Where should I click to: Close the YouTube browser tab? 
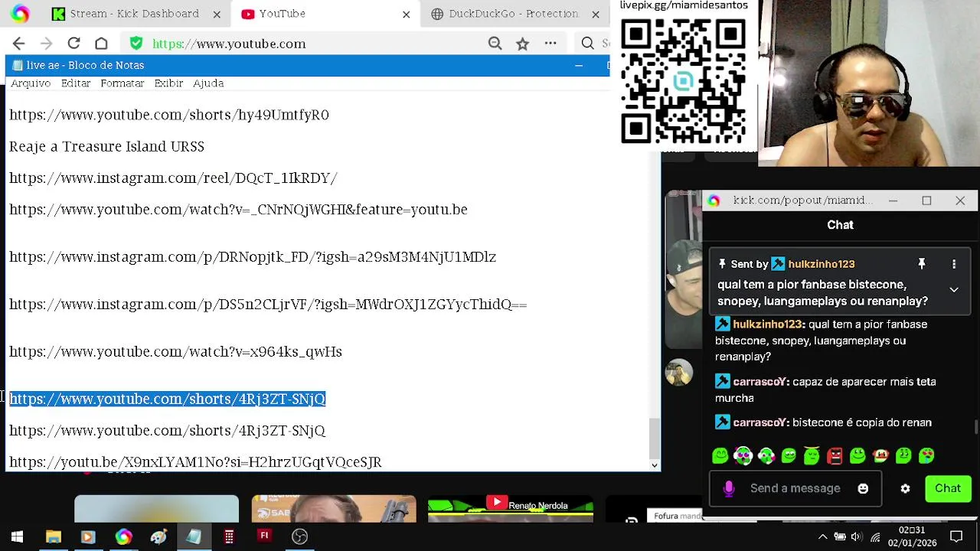(406, 14)
